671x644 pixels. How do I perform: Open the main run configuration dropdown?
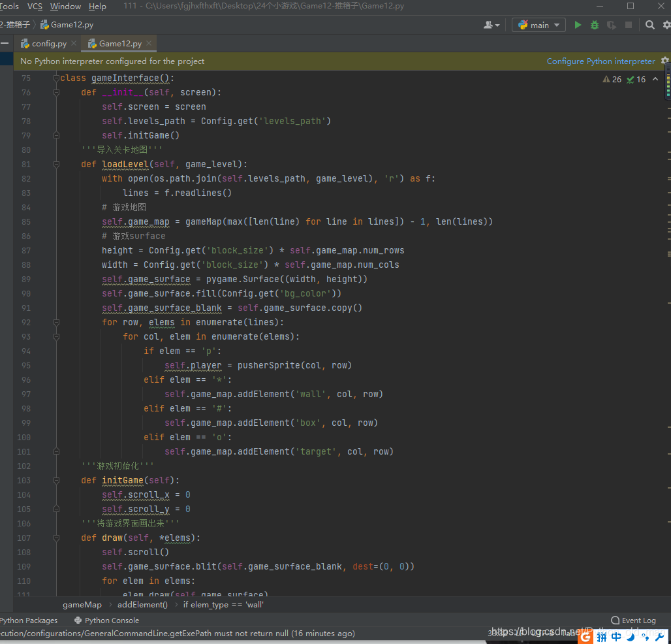[x=538, y=25]
